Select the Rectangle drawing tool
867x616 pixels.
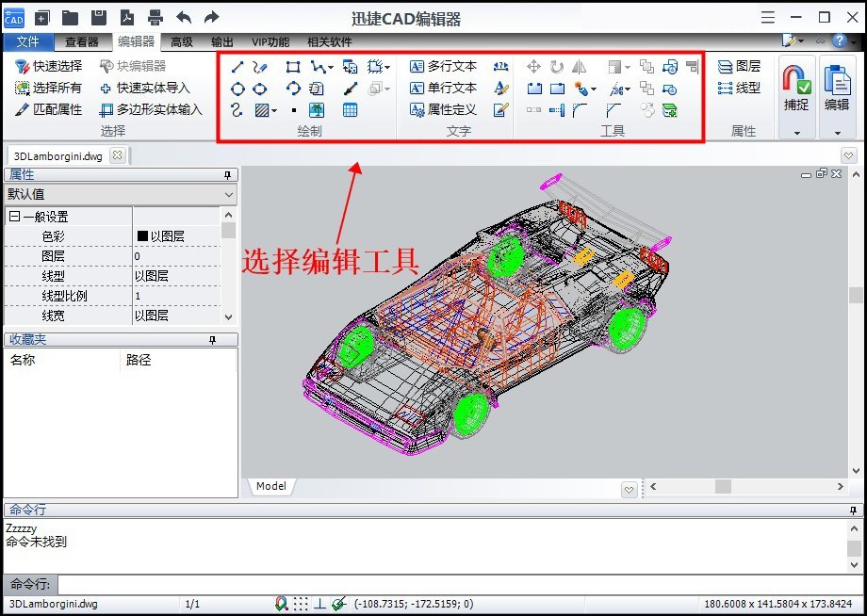click(x=293, y=67)
